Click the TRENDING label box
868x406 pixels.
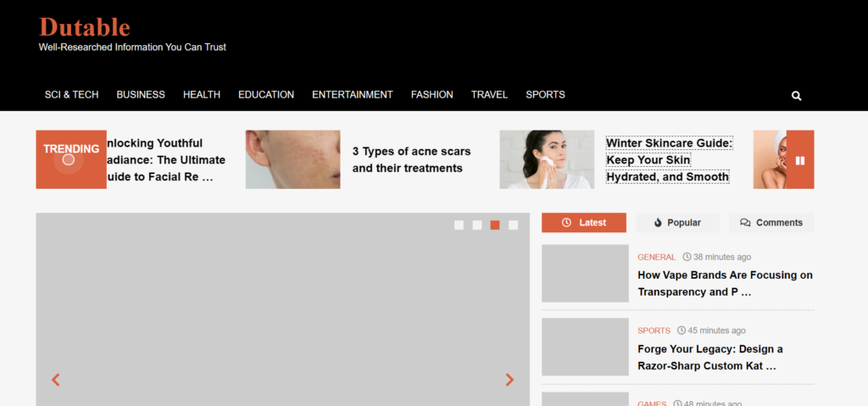click(x=71, y=159)
